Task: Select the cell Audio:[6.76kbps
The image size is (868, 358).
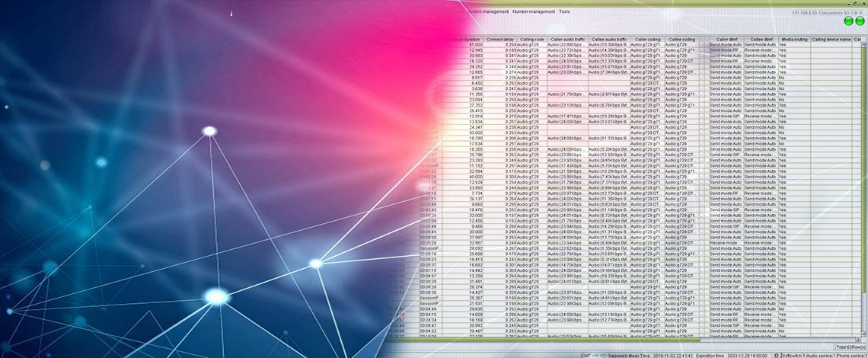Action: tap(609, 105)
